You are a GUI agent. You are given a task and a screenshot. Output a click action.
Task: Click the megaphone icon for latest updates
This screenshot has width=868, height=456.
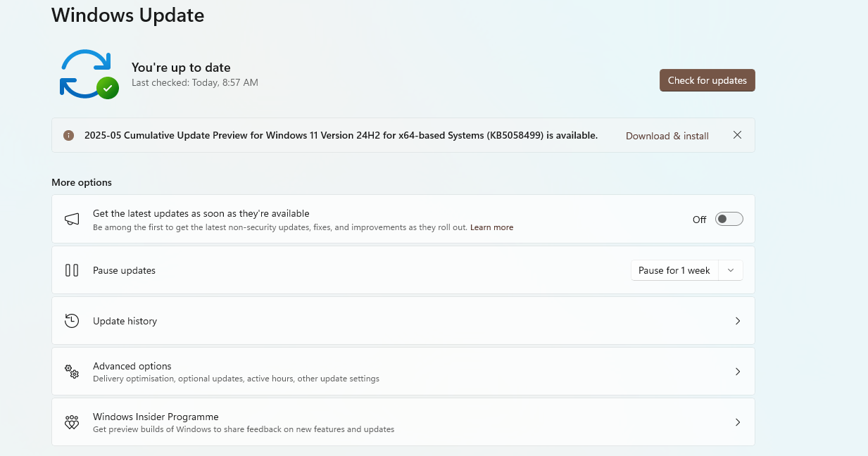(72, 219)
